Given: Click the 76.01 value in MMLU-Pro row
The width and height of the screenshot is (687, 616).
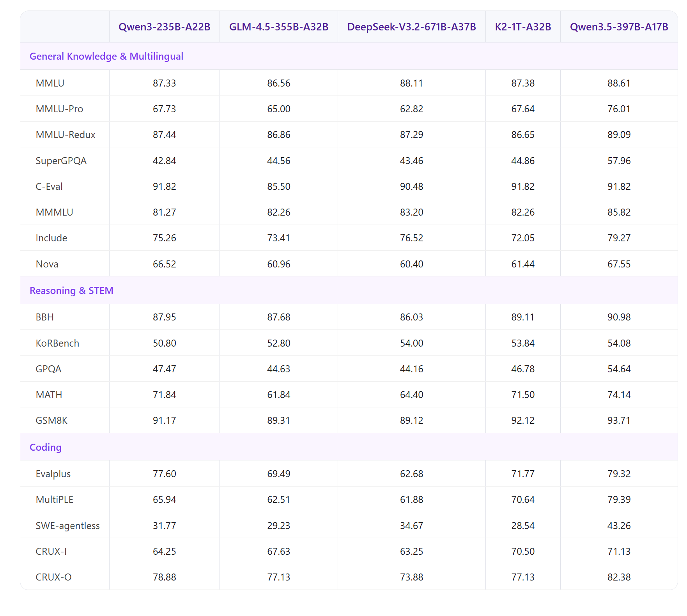Looking at the screenshot, I should coord(619,109).
